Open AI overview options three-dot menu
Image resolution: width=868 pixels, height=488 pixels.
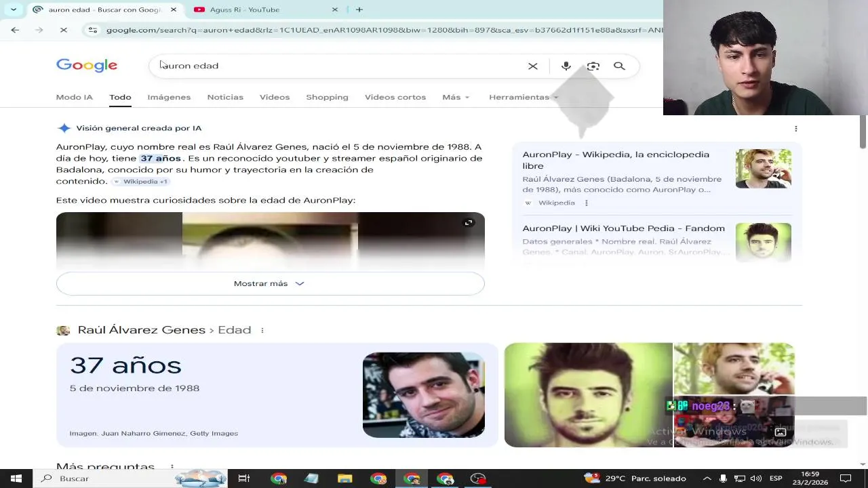tap(796, 128)
